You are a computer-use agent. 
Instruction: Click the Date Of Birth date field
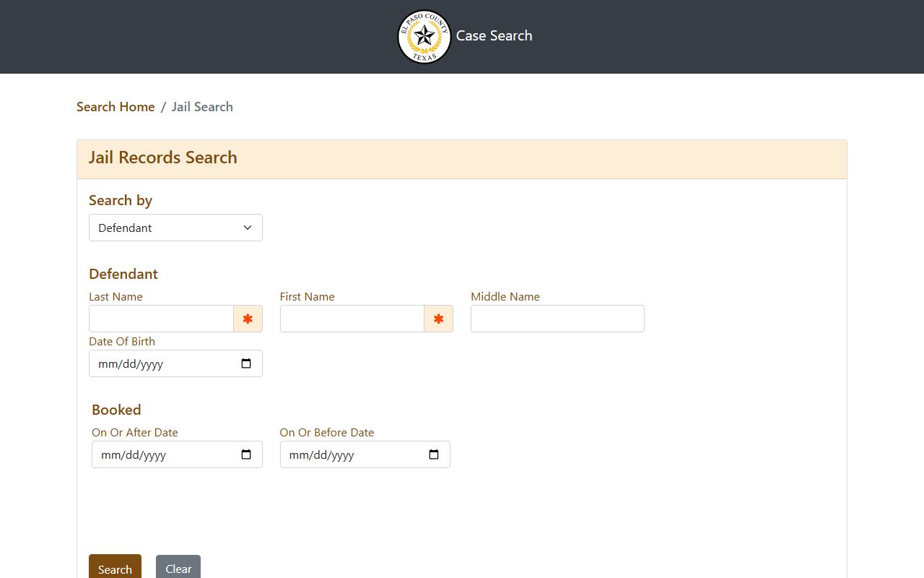point(175,363)
